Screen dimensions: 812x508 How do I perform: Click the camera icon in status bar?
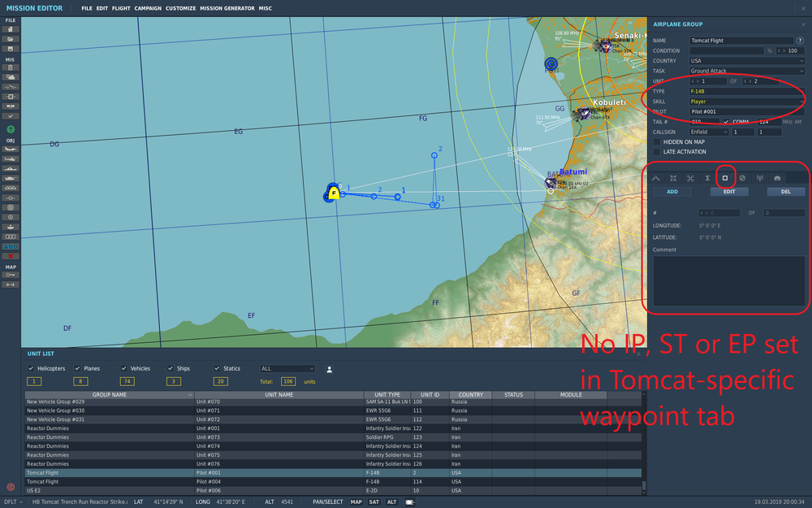[410, 501]
